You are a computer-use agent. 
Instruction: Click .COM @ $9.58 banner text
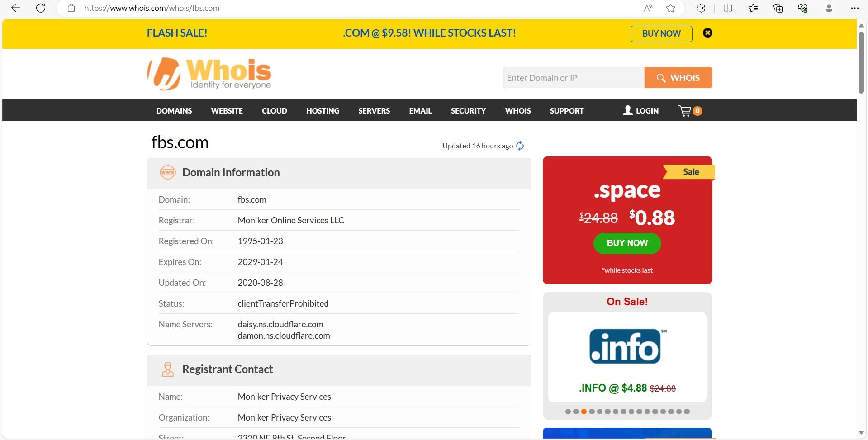[x=429, y=33]
